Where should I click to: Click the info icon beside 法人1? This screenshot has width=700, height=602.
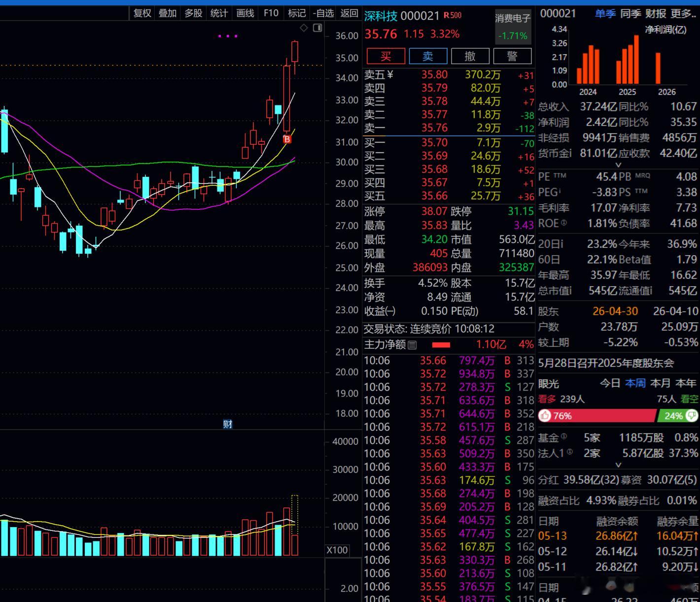pos(569,452)
